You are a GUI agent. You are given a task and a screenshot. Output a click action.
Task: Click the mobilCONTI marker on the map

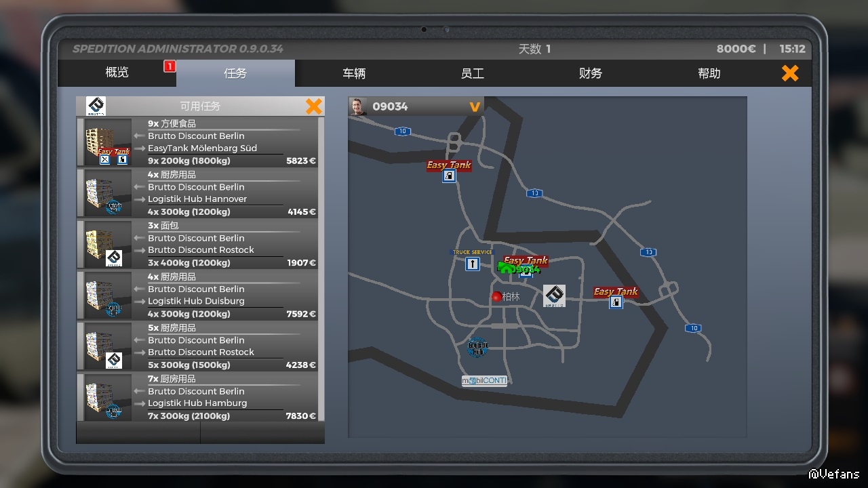[x=484, y=381]
